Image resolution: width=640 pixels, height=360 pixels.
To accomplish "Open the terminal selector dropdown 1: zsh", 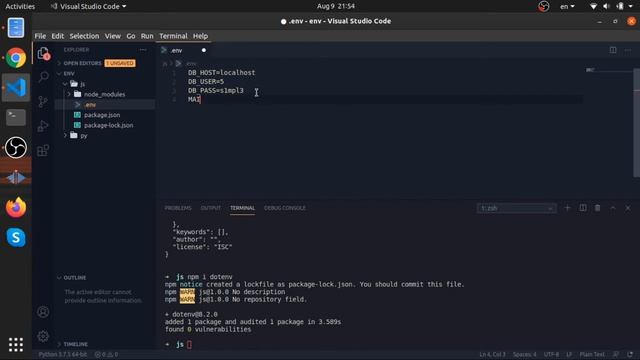I will point(516,208).
